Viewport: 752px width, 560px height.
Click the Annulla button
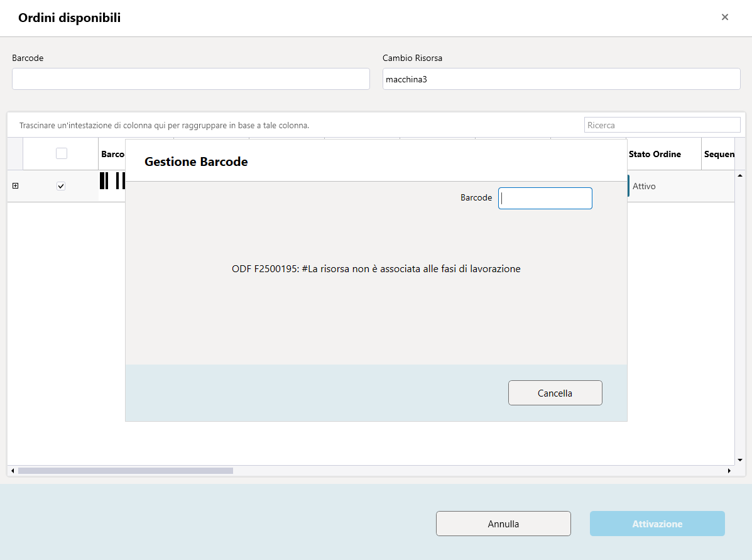(503, 524)
